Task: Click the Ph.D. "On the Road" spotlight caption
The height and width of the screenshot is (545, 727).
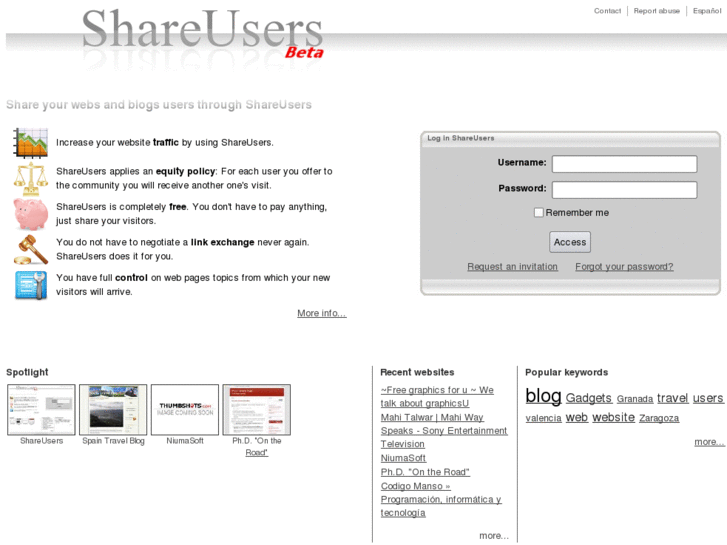Action: 257,447
